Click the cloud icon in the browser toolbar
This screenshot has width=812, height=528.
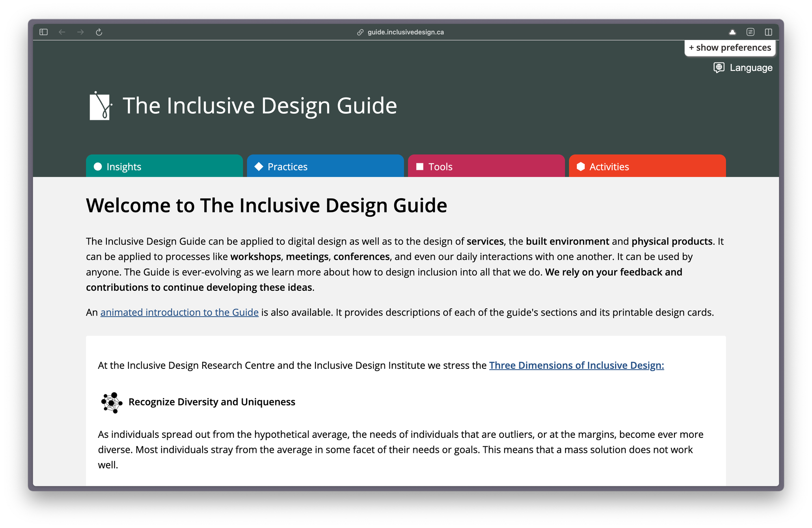(x=733, y=32)
